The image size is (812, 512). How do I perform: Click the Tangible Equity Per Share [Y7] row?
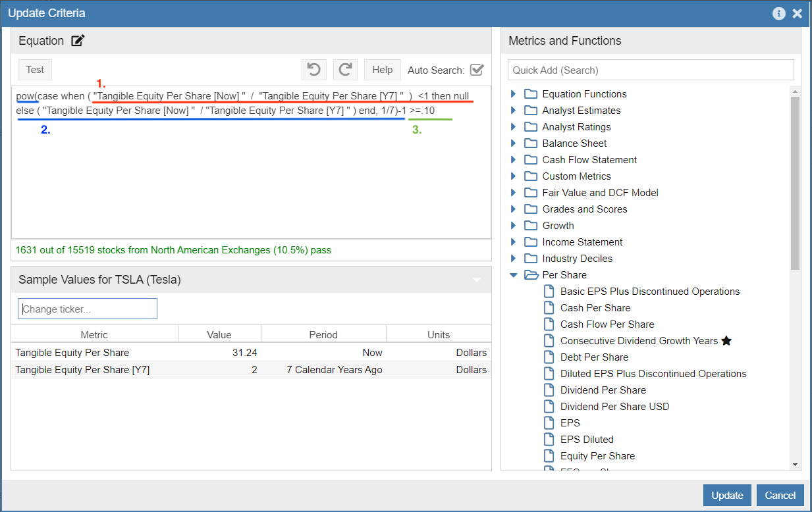click(x=251, y=370)
